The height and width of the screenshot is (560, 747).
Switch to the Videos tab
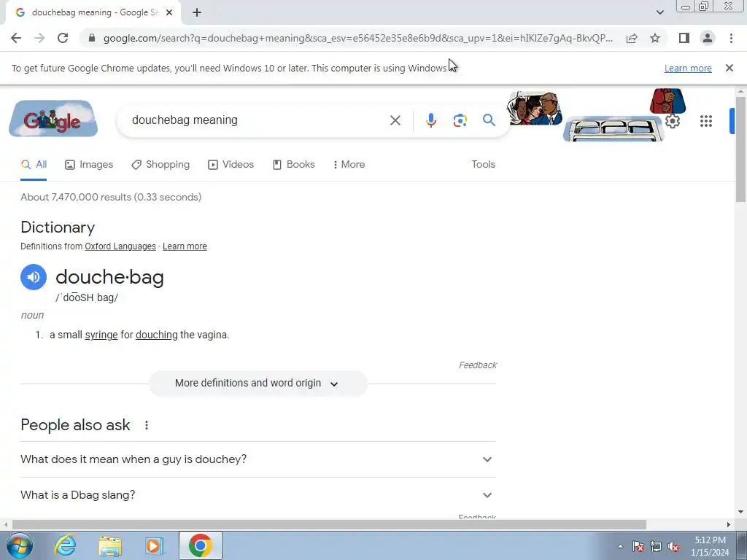tap(231, 165)
